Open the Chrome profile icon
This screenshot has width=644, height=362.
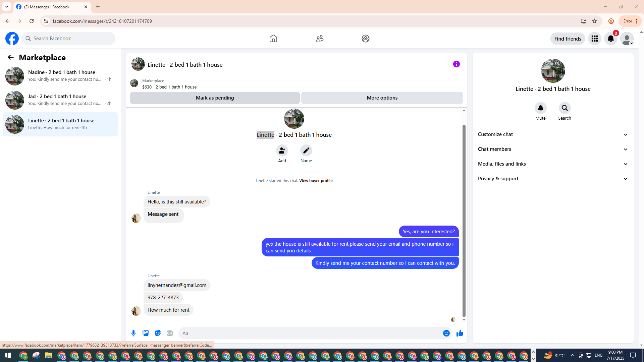point(611,21)
